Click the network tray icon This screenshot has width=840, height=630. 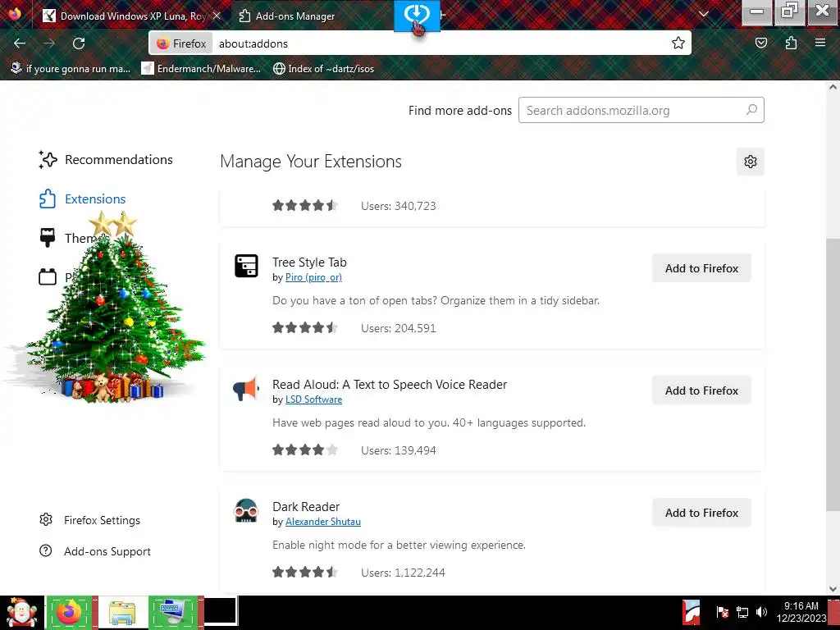click(x=742, y=612)
